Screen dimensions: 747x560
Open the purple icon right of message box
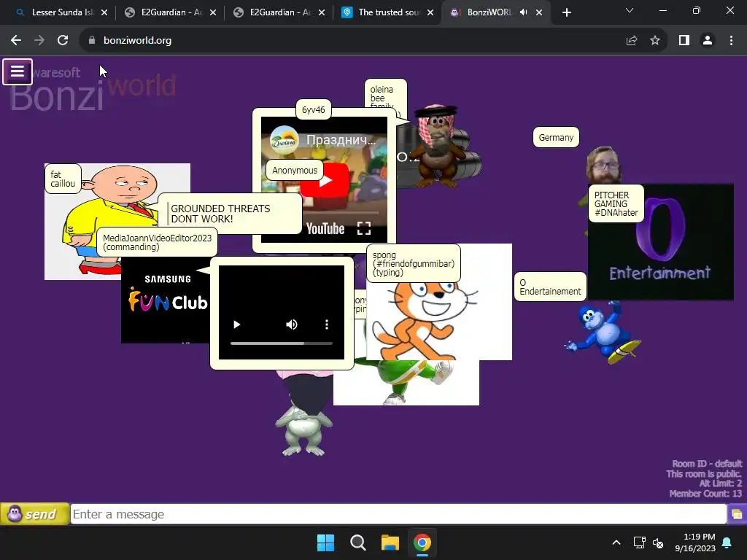[x=737, y=514]
